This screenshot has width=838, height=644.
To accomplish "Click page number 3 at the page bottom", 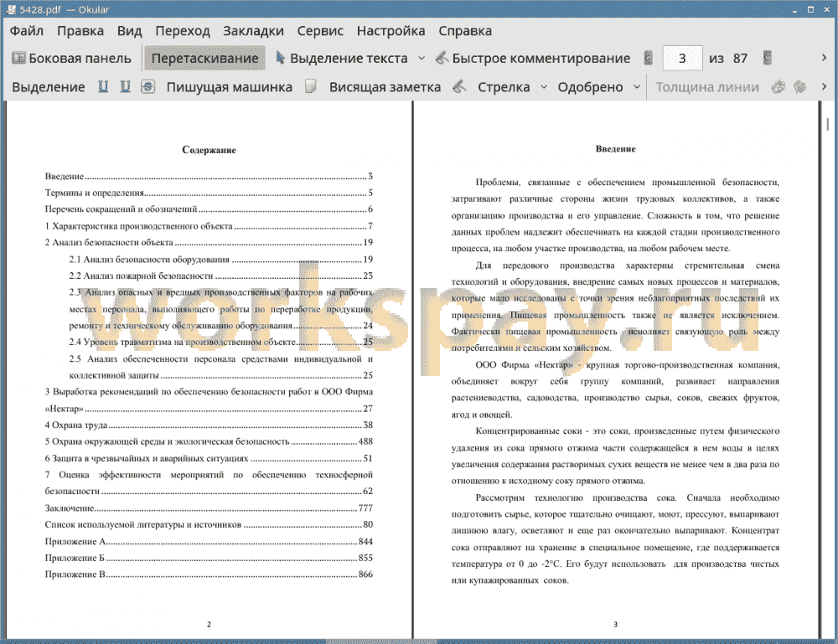I will pyautogui.click(x=616, y=624).
